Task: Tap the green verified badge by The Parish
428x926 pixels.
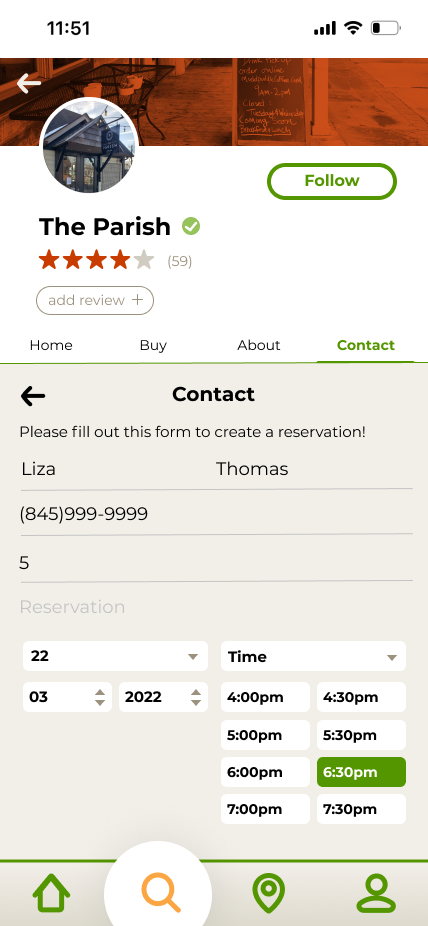Action: 191,226
